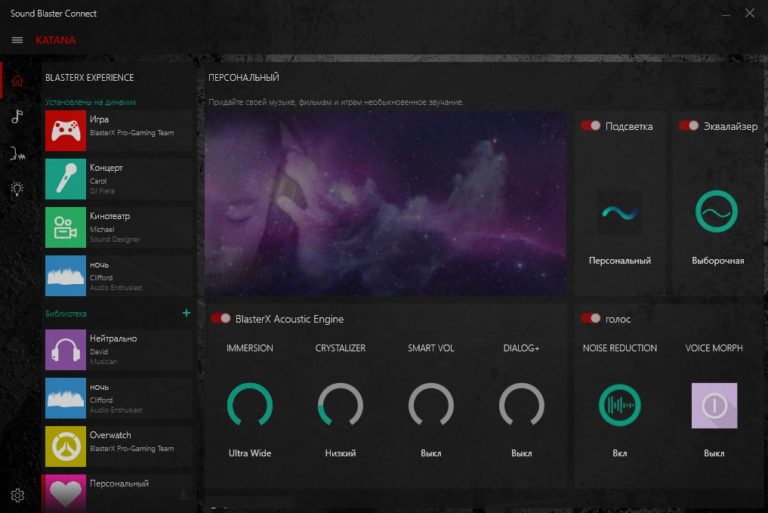Viewport: 768px width, 513px height.
Task: Select the Нейтрально headphones profile icon
Action: pos(66,349)
